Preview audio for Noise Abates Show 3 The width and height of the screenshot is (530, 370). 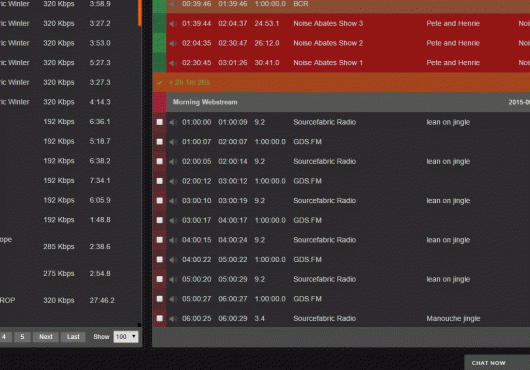(x=173, y=24)
